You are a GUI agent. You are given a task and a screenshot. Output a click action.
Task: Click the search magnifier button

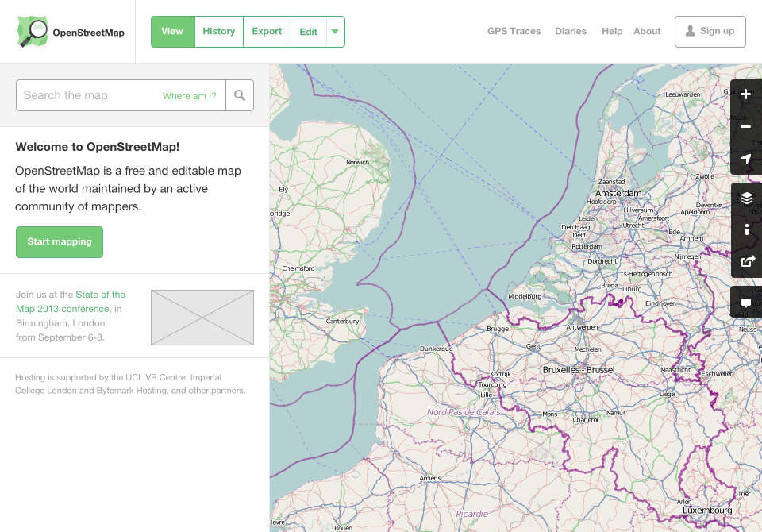(x=240, y=95)
